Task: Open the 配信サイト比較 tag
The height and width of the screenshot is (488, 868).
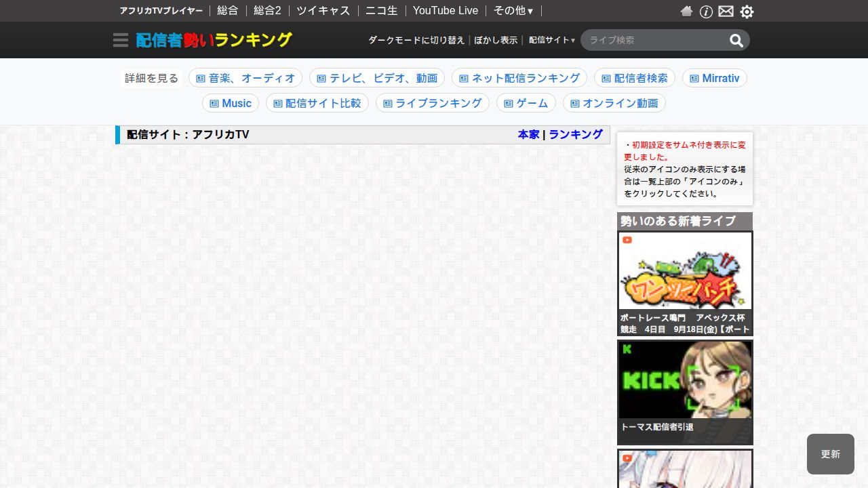Action: coord(317,103)
